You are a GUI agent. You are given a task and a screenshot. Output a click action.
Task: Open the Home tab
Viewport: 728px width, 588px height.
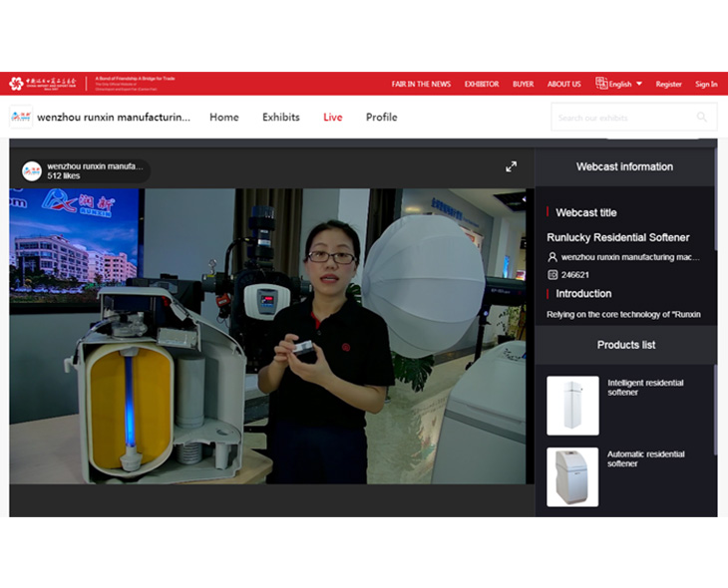click(x=223, y=118)
